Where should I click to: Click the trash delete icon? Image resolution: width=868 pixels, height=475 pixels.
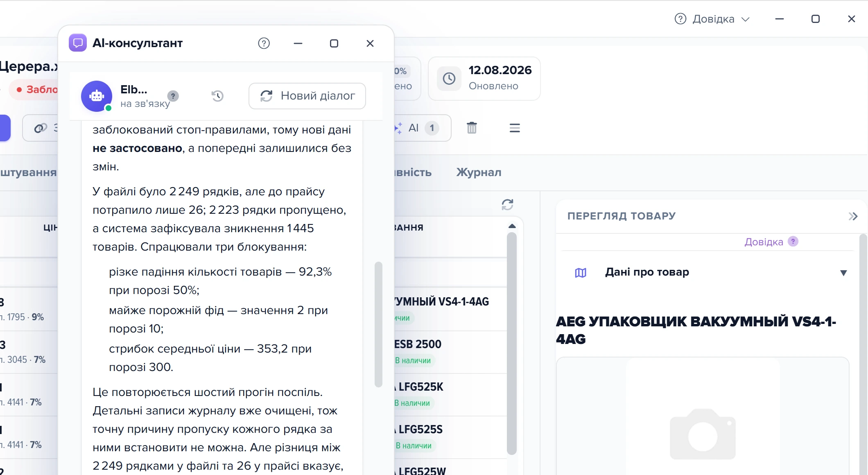[x=472, y=128]
